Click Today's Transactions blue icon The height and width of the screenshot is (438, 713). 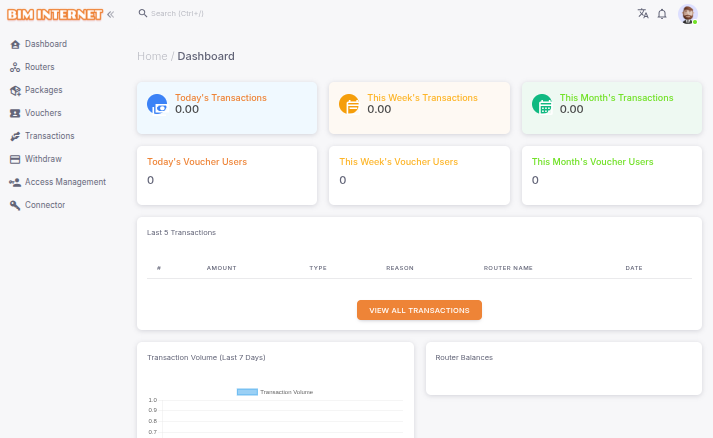[x=157, y=104]
